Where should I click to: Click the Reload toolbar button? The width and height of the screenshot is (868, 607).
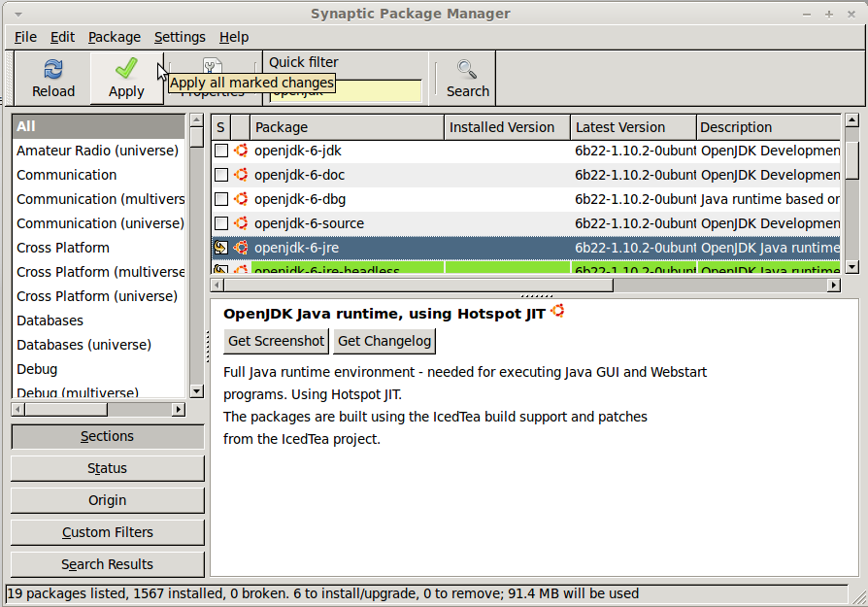click(53, 78)
